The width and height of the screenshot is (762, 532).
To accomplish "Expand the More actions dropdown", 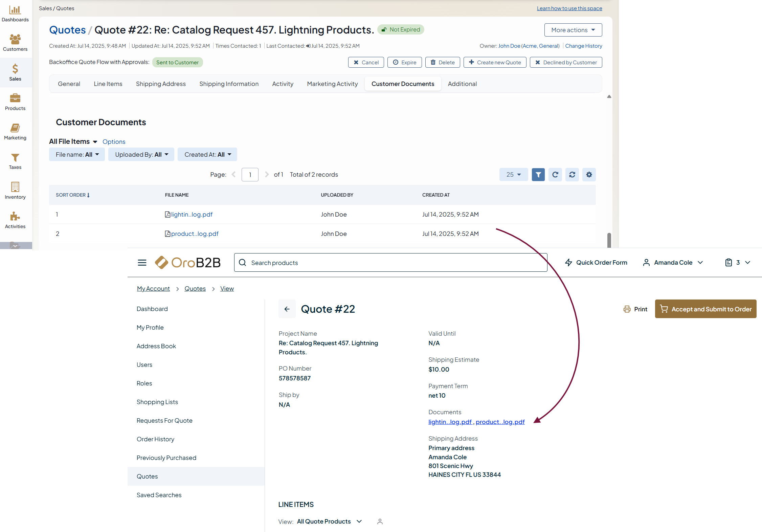I will click(x=573, y=30).
